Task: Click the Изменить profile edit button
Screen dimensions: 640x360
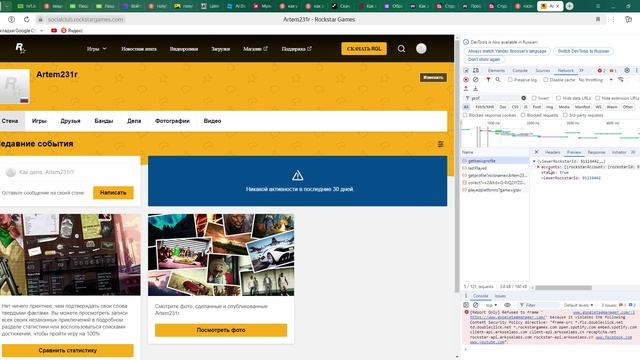Action: [433, 78]
